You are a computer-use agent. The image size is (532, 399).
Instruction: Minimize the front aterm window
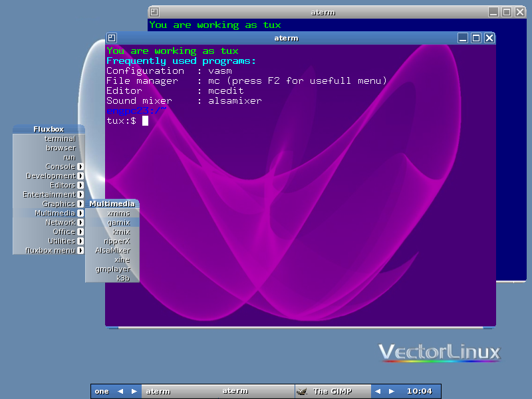pos(463,38)
